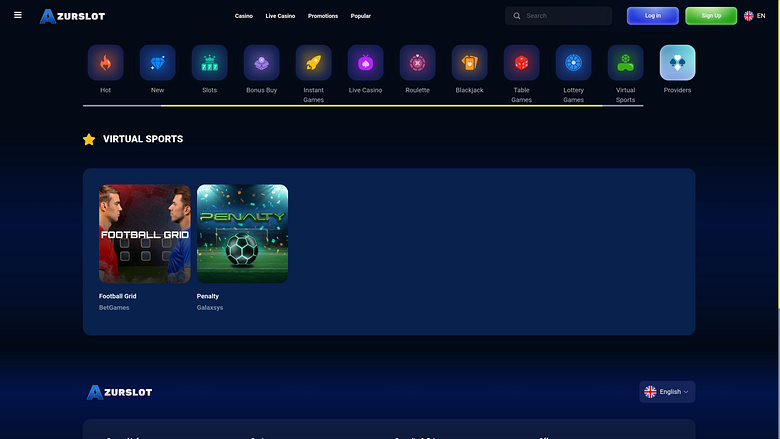
Task: Open the New games category
Action: click(x=158, y=63)
